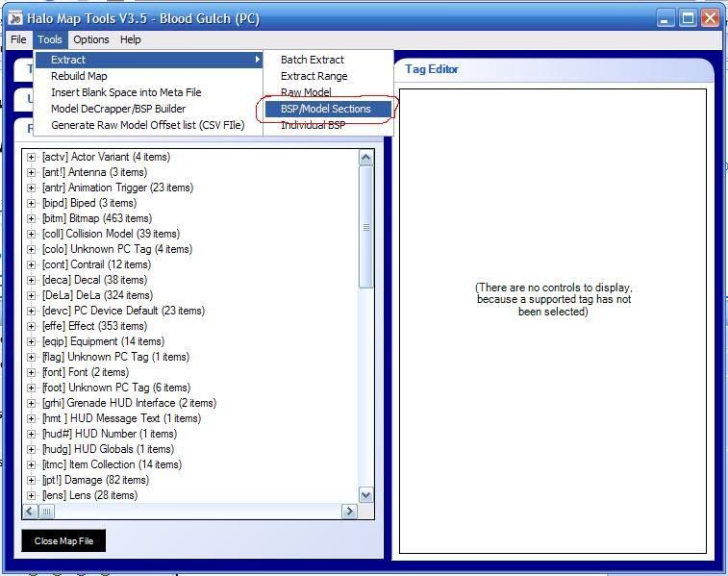
Task: Expand the [devc] PC Device Default node
Action: pyautogui.click(x=31, y=311)
